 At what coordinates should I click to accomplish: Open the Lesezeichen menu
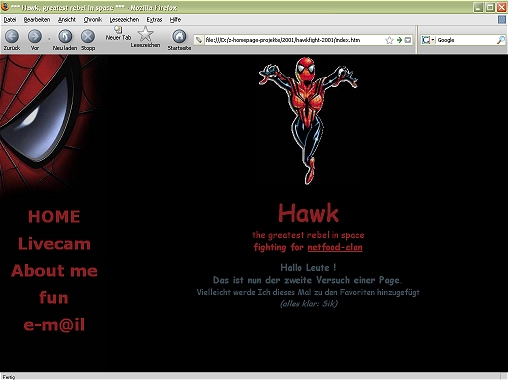(x=124, y=20)
